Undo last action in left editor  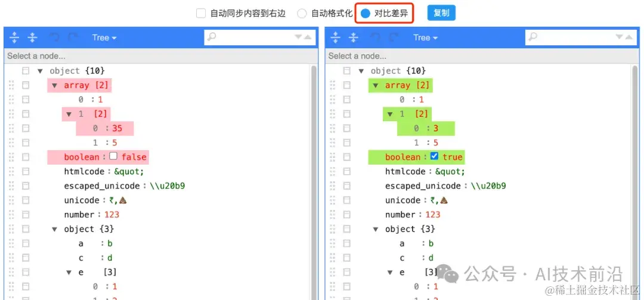point(54,38)
